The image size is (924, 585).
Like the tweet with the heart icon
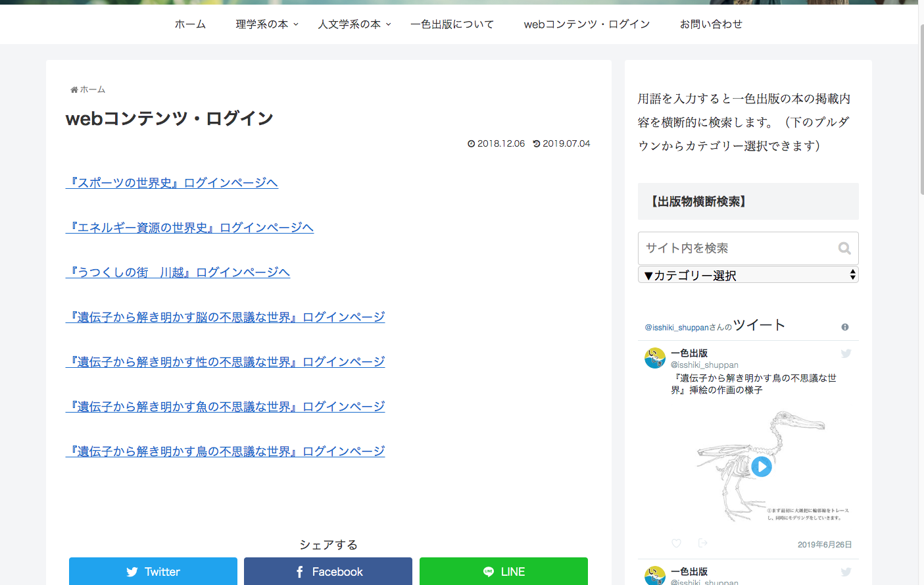[676, 544]
